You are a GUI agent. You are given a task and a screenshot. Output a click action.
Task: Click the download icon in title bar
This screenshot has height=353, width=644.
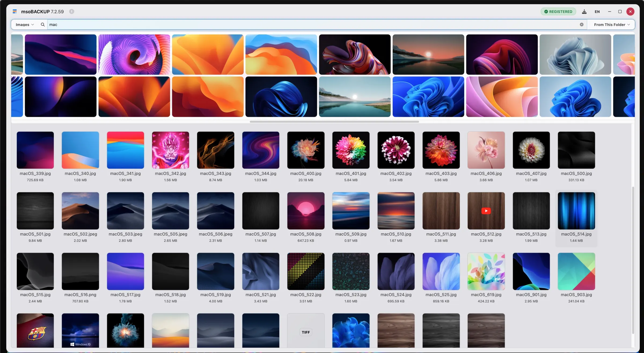[x=584, y=12]
